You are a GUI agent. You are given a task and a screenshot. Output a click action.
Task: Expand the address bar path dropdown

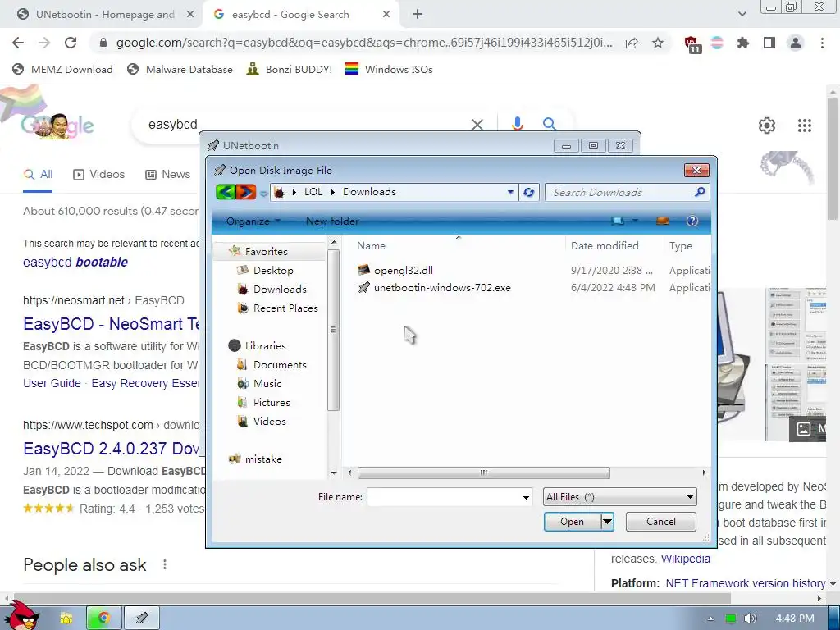click(x=510, y=192)
